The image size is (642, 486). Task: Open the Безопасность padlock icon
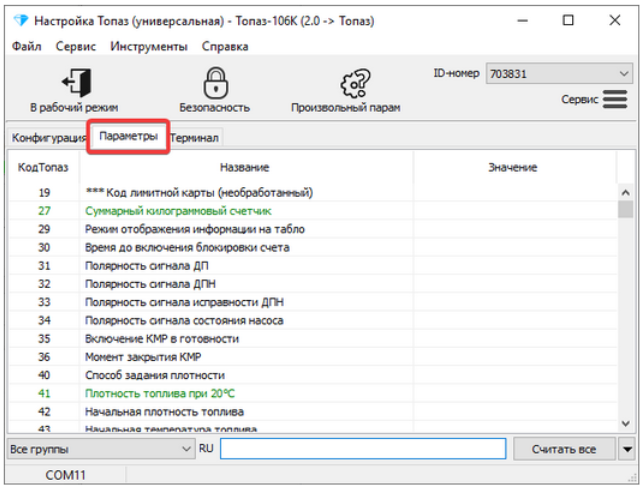pyautogui.click(x=215, y=83)
